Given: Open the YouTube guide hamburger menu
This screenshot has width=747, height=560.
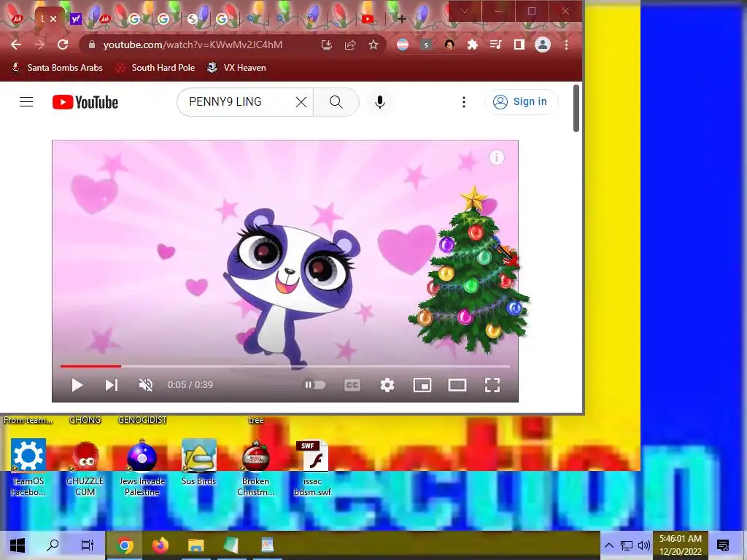Looking at the screenshot, I should 26,102.
